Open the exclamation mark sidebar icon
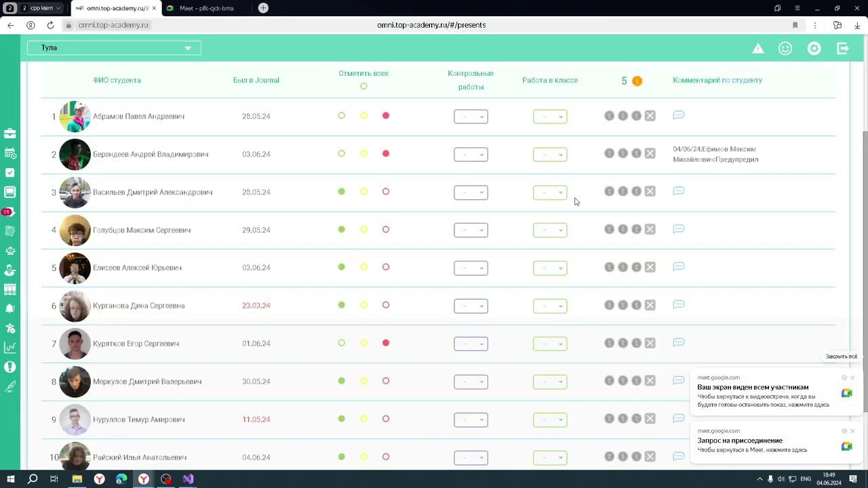This screenshot has height=488, width=868. (9, 367)
